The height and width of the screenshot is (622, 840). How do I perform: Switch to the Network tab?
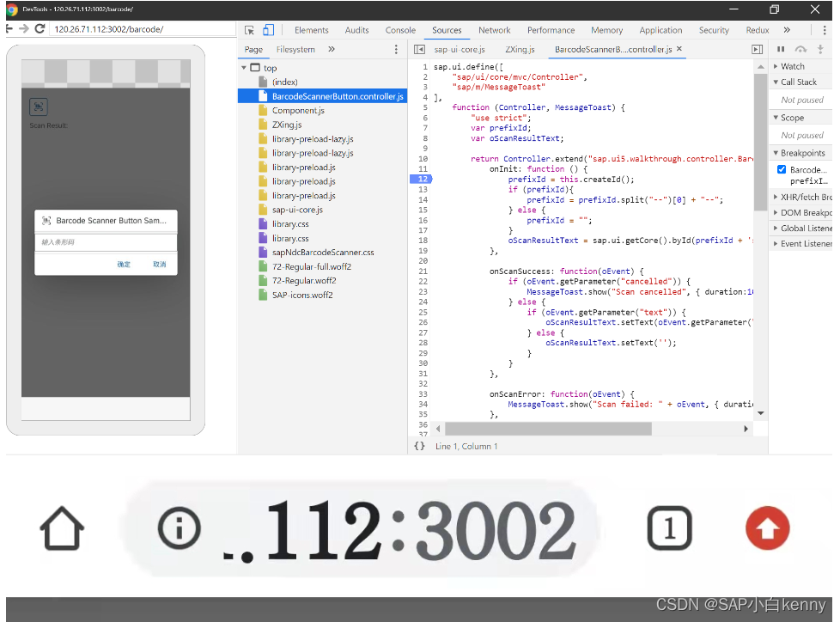click(x=494, y=31)
